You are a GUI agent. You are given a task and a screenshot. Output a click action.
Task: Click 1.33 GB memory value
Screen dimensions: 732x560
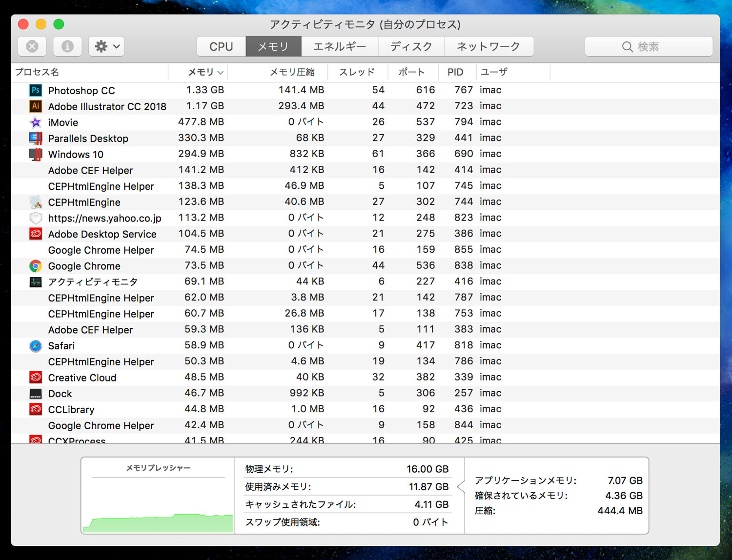pos(205,90)
